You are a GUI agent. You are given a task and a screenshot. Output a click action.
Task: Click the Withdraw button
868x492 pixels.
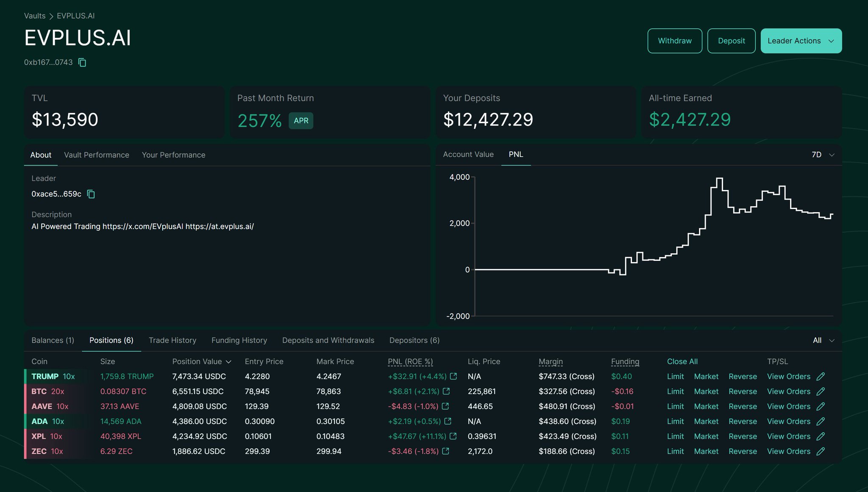coord(674,41)
